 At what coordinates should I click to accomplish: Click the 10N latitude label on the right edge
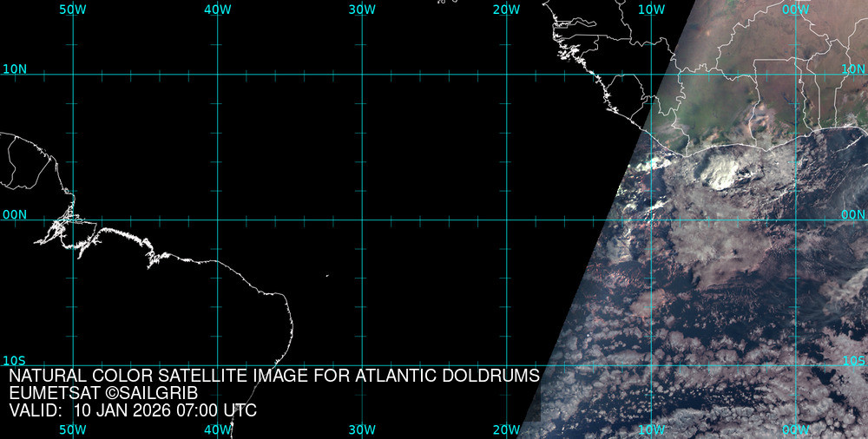[x=853, y=69]
